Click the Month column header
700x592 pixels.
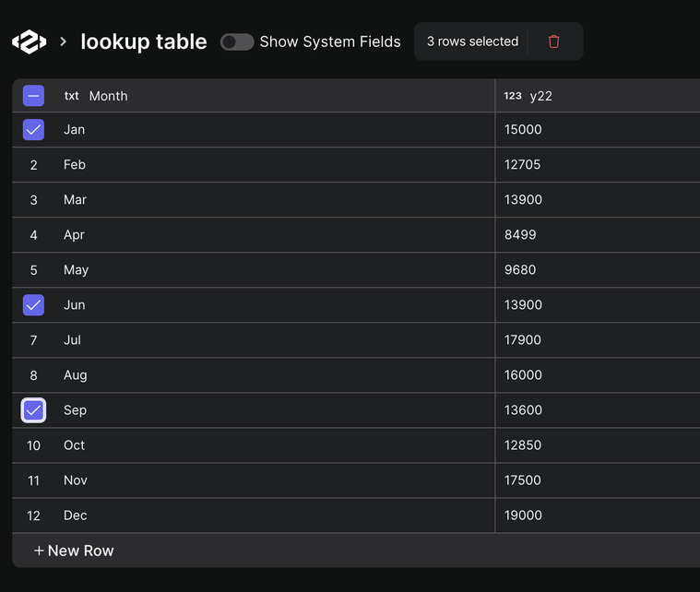click(275, 96)
